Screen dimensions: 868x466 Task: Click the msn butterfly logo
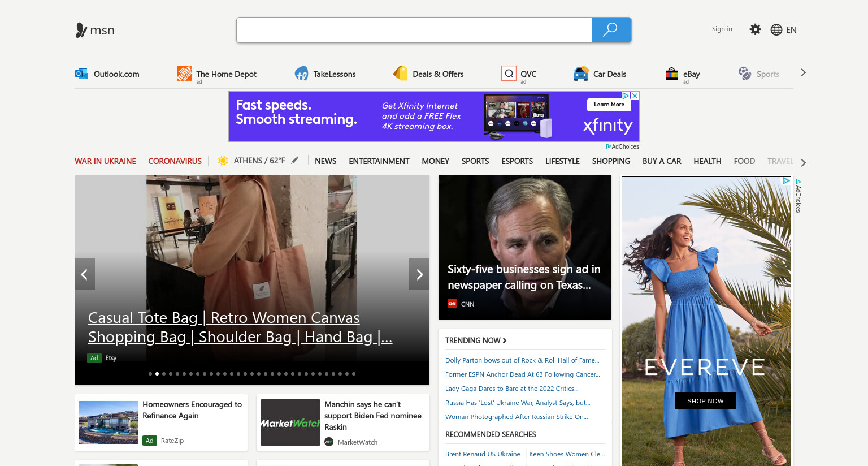click(81, 30)
